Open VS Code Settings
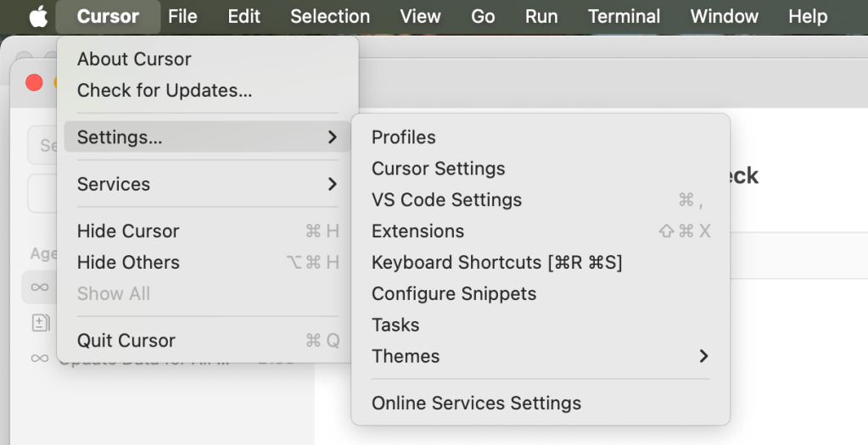868x445 pixels. 446,200
